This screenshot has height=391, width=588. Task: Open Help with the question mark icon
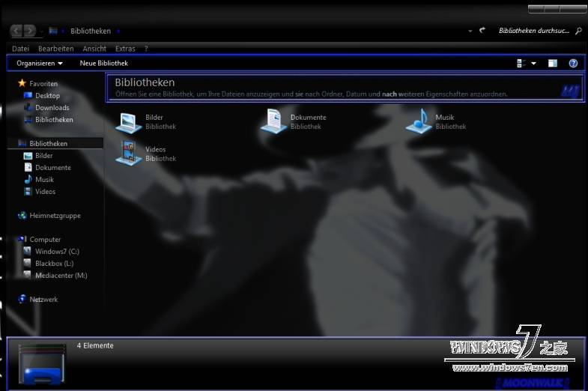[x=573, y=64]
